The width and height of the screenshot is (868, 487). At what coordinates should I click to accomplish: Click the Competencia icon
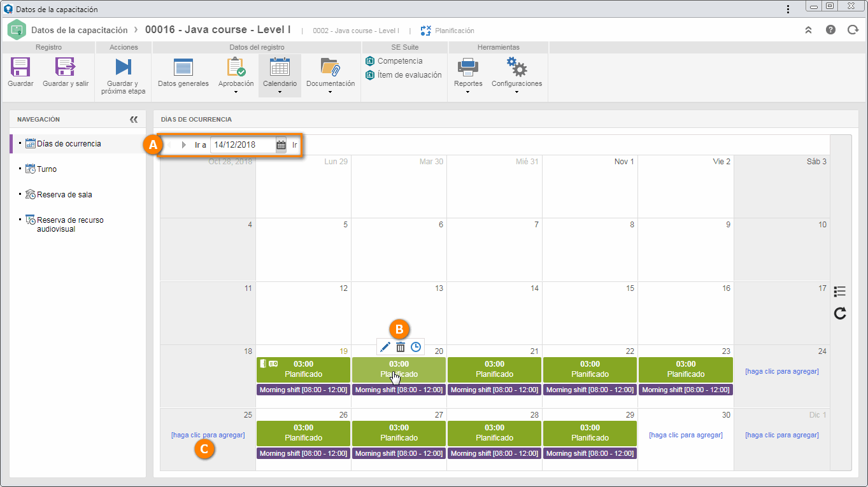point(370,61)
